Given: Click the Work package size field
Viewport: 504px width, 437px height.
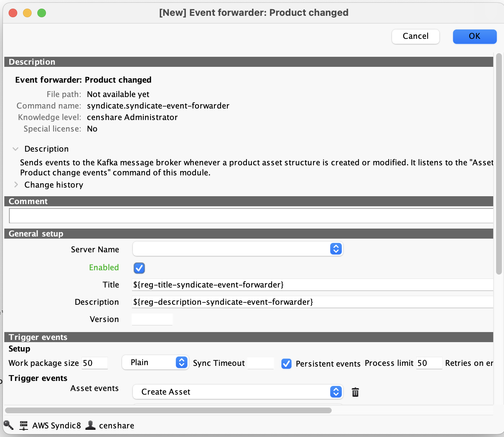Looking at the screenshot, I should pyautogui.click(x=95, y=363).
